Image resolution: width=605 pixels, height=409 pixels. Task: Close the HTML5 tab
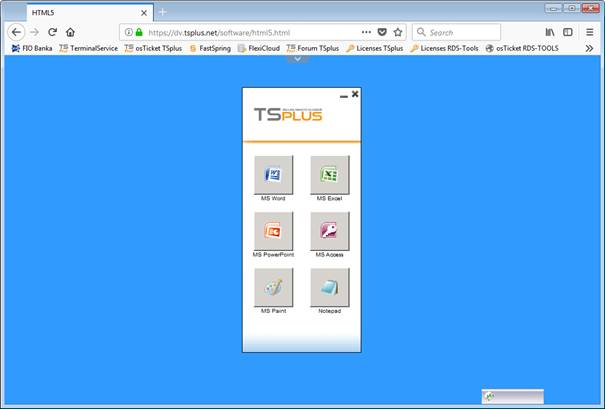[x=144, y=13]
